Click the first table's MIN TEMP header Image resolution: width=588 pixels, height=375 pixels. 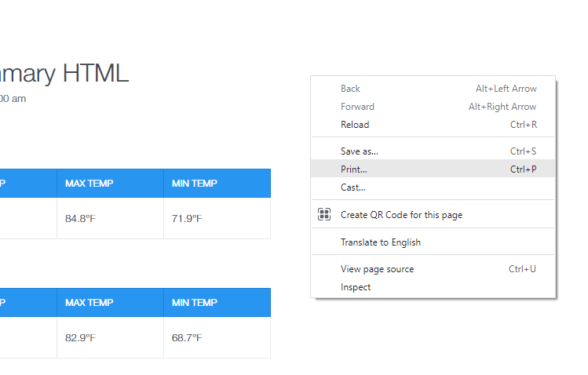[x=195, y=184]
